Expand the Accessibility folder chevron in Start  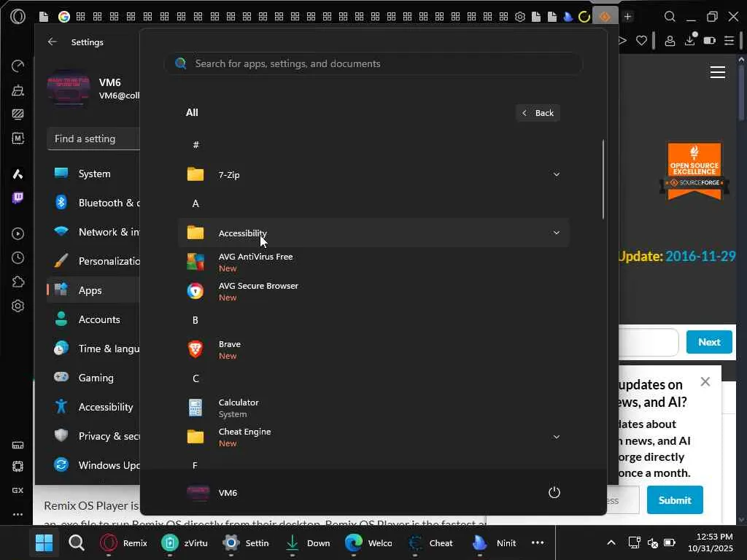click(x=556, y=233)
